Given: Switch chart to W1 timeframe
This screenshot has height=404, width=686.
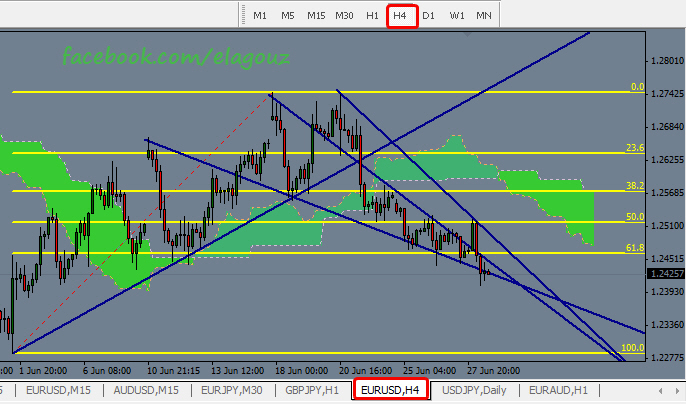Looking at the screenshot, I should tap(457, 16).
